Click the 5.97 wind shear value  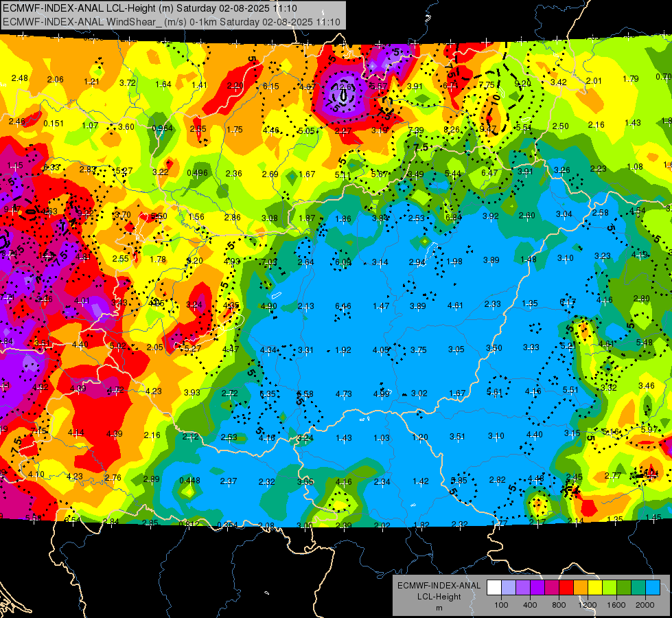pyautogui.click(x=649, y=429)
